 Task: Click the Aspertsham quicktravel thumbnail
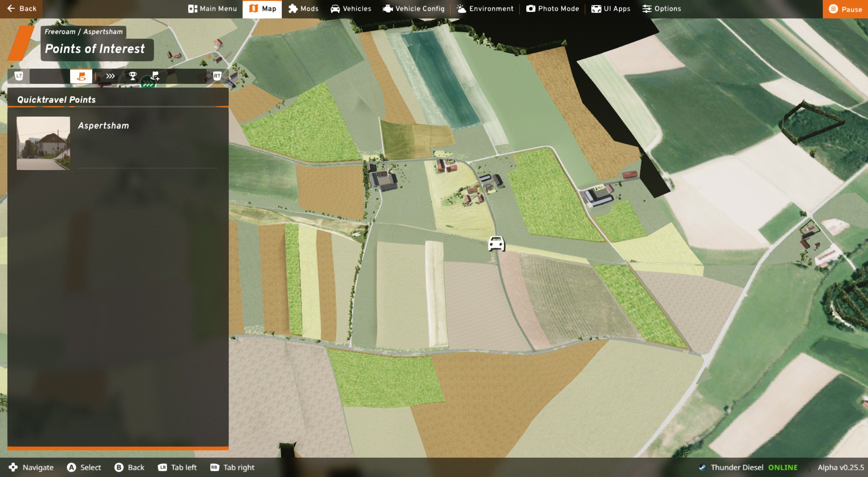[43, 143]
